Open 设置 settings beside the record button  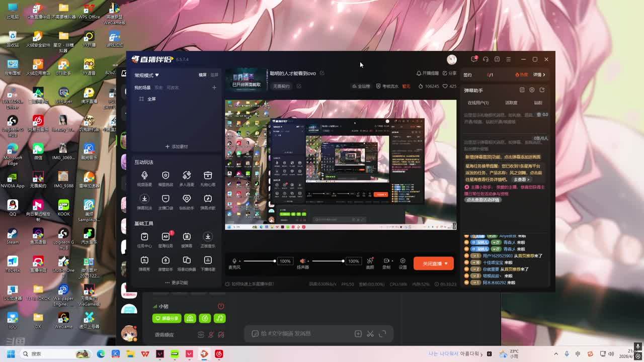point(403,262)
